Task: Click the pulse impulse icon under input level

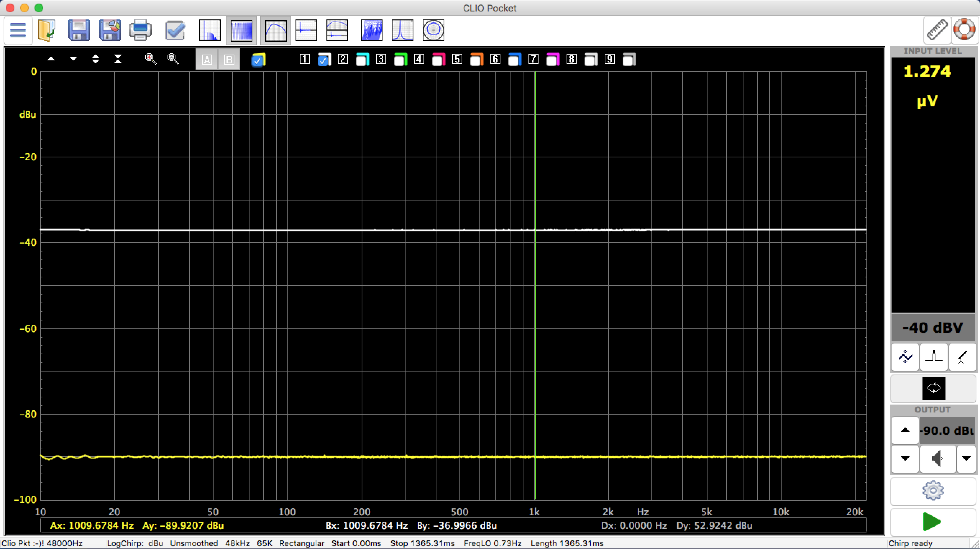Action: [x=934, y=357]
